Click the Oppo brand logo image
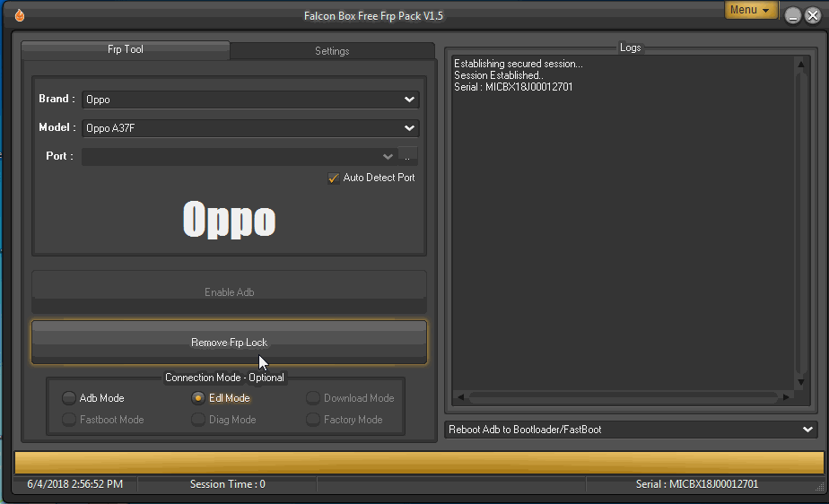Image resolution: width=829 pixels, height=504 pixels. 229,219
